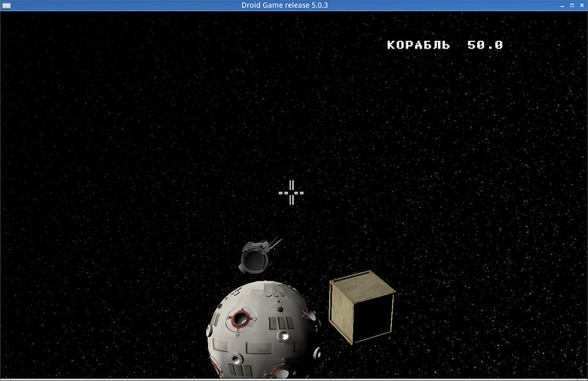Click the droid's gun barrel

(x=274, y=244)
